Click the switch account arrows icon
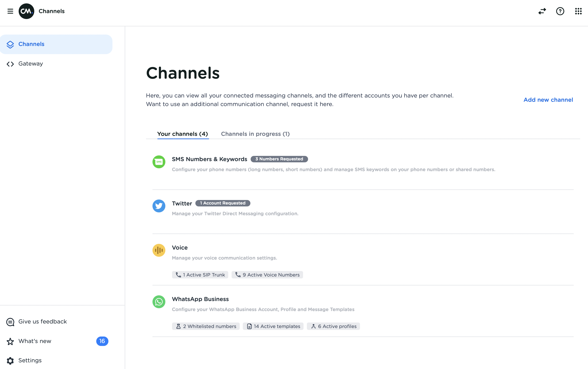 [x=542, y=11]
